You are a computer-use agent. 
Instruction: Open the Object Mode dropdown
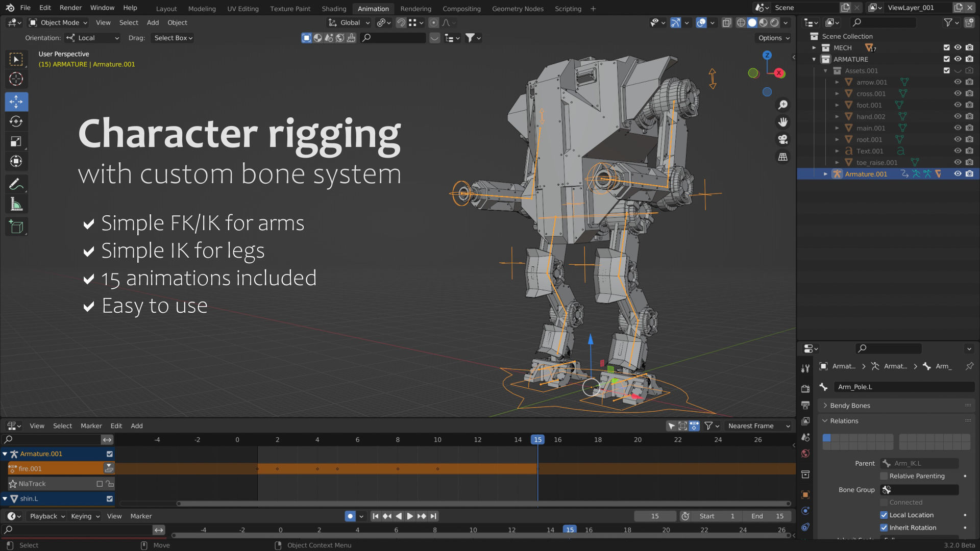tap(58, 22)
